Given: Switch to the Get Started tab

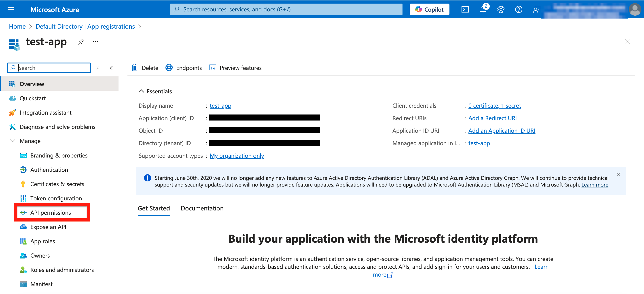Looking at the screenshot, I should 154,208.
